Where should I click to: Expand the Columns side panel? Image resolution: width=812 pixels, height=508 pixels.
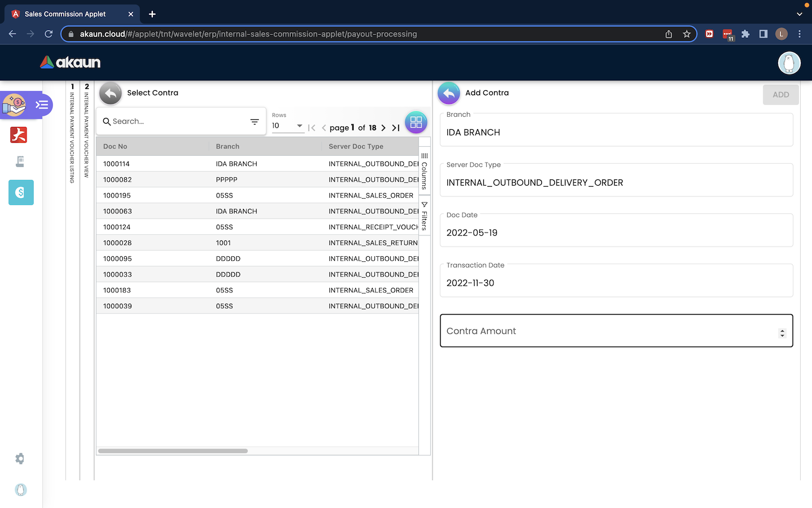click(x=425, y=170)
